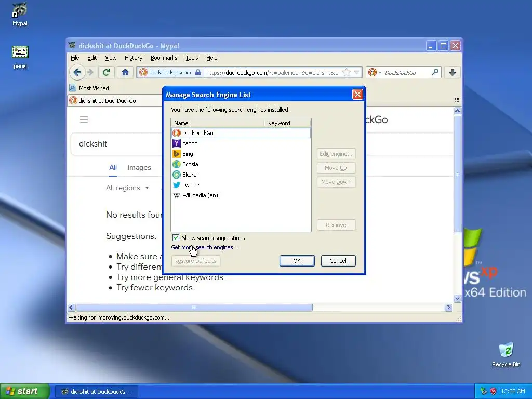Select the dickshit at DuckDuckGo browser tab
The image size is (532, 399).
115,100
